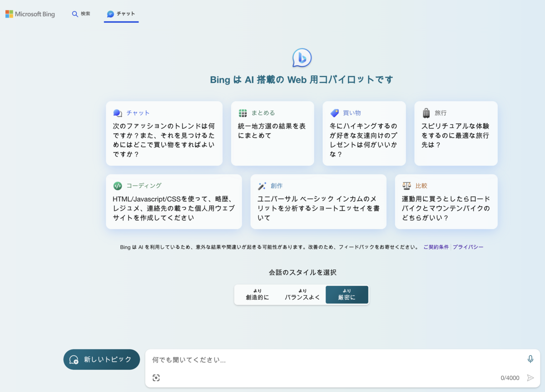The image size is (545, 392).
Task: Switch to the 検索 tab
Action: [81, 14]
